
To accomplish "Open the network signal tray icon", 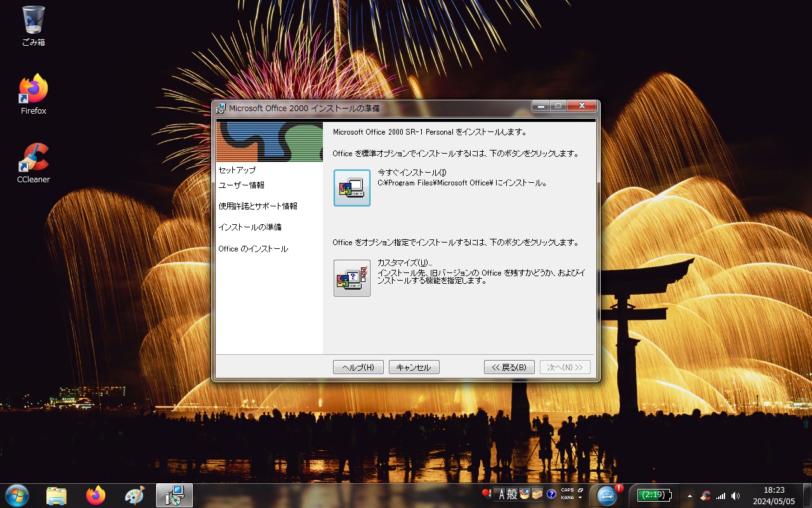I will [721, 496].
